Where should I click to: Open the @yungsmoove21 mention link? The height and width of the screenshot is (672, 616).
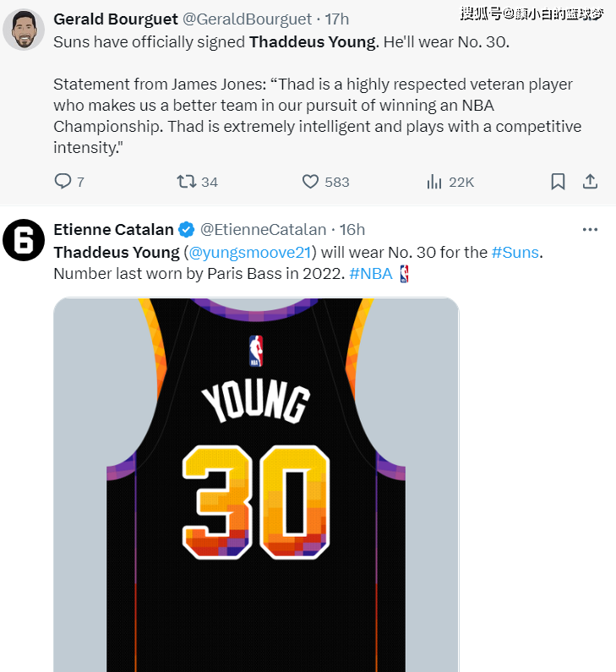point(250,252)
